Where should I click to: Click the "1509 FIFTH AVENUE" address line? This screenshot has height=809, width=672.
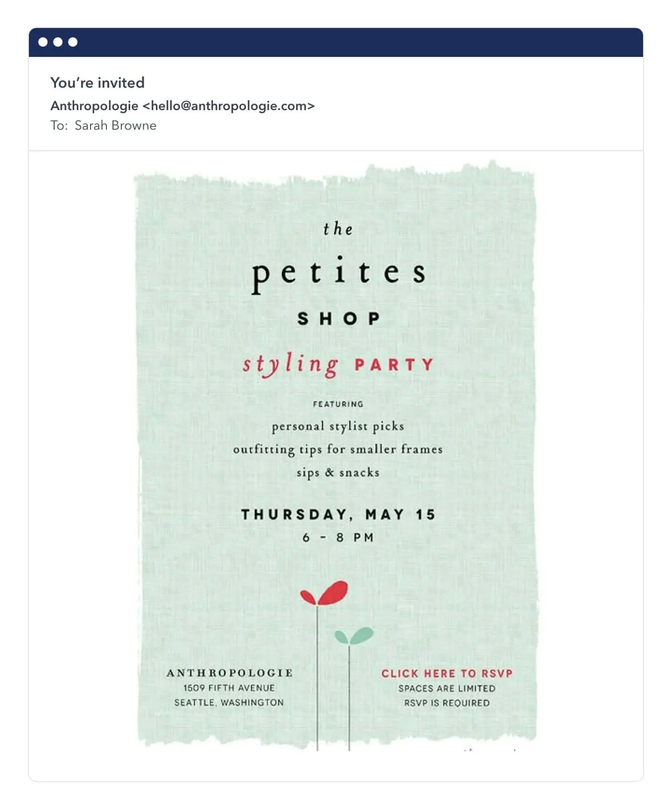coord(229,688)
